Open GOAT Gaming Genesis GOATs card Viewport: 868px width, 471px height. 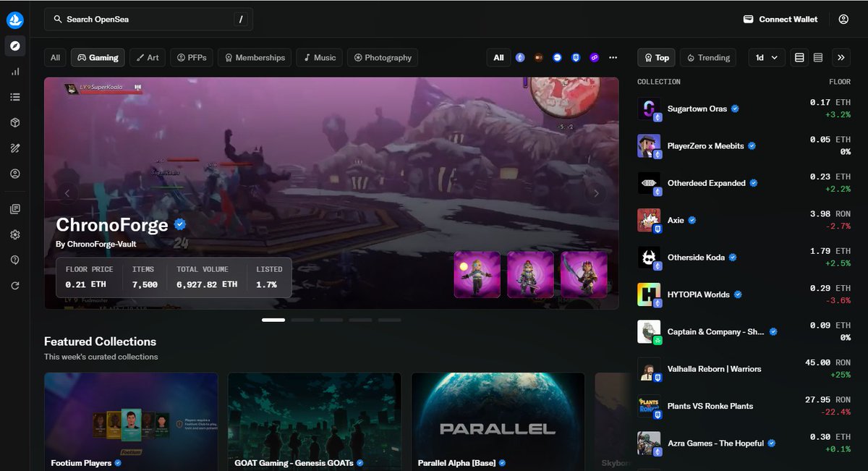click(x=315, y=422)
